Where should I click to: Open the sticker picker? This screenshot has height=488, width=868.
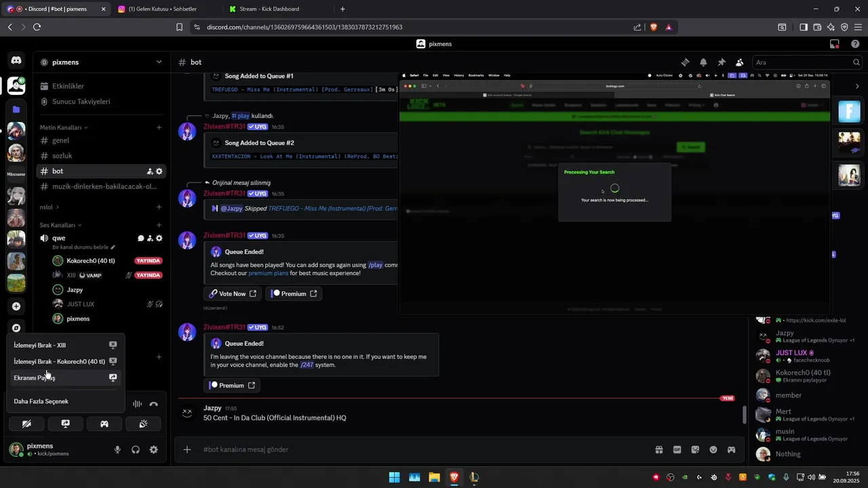click(695, 449)
